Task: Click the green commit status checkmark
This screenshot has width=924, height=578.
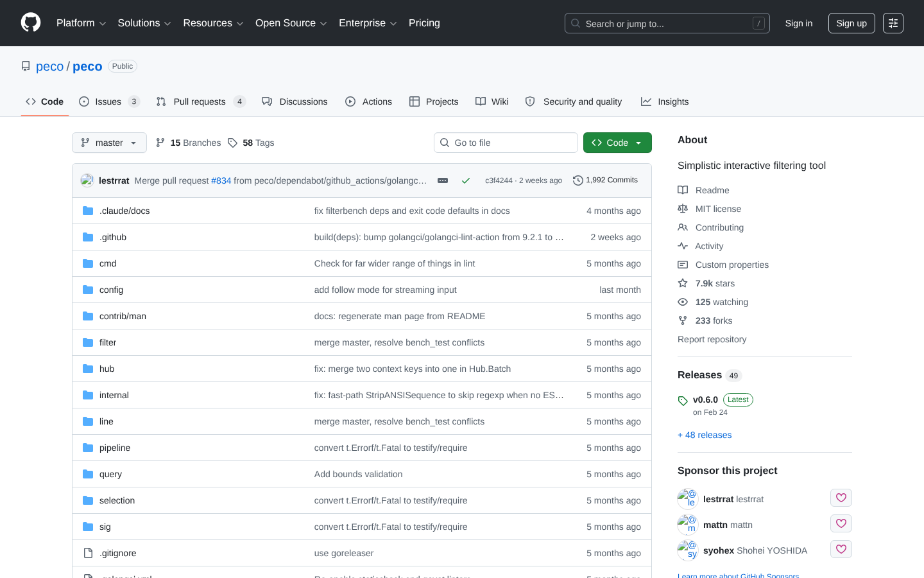Action: [x=466, y=180]
